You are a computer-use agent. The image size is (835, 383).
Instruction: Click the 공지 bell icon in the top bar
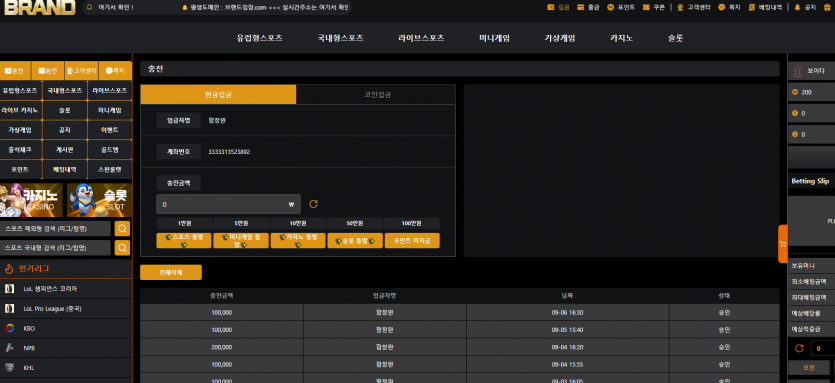pyautogui.click(x=797, y=7)
